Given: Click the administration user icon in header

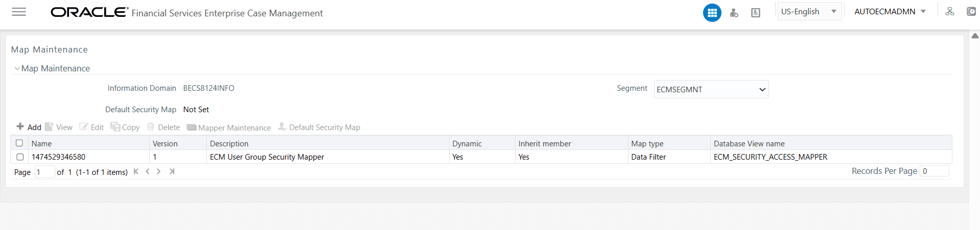Looking at the screenshot, I should (734, 13).
